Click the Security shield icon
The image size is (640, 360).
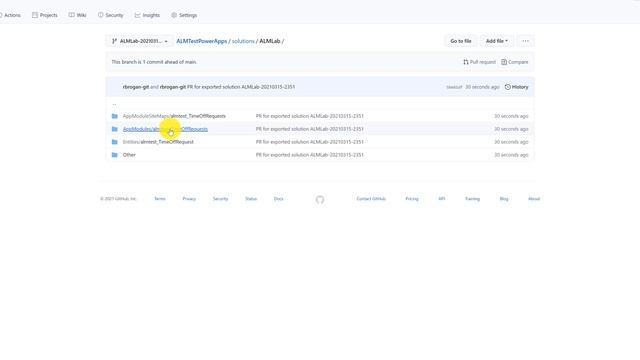click(x=100, y=15)
